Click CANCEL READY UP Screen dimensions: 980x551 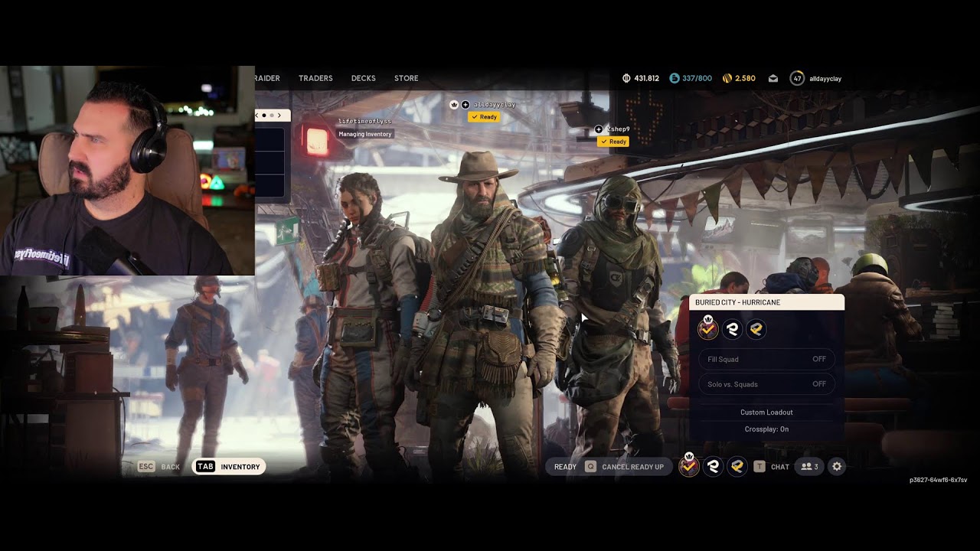632,467
